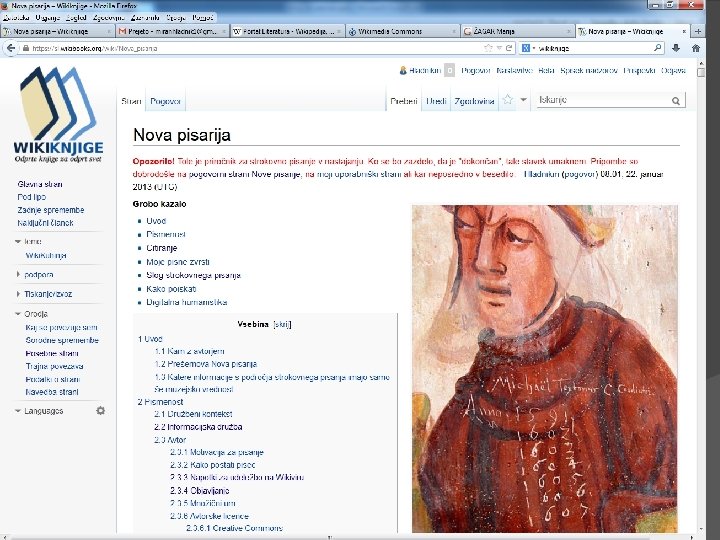The image size is (720, 540).
Task: Open the Kako poiskati link in the list
Action: pyautogui.click(x=171, y=289)
